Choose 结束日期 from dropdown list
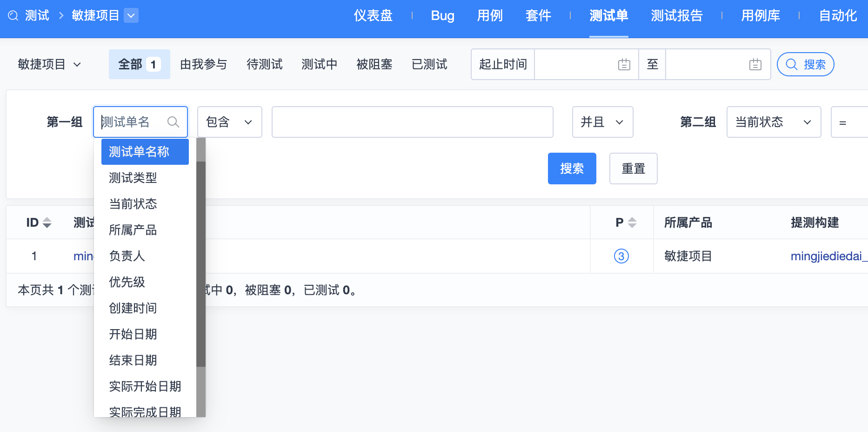Image resolution: width=868 pixels, height=432 pixels. coord(145,360)
